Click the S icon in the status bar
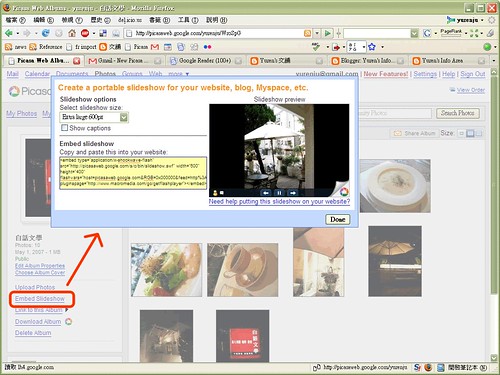Image resolution: width=500 pixels, height=375 pixels. point(417,367)
